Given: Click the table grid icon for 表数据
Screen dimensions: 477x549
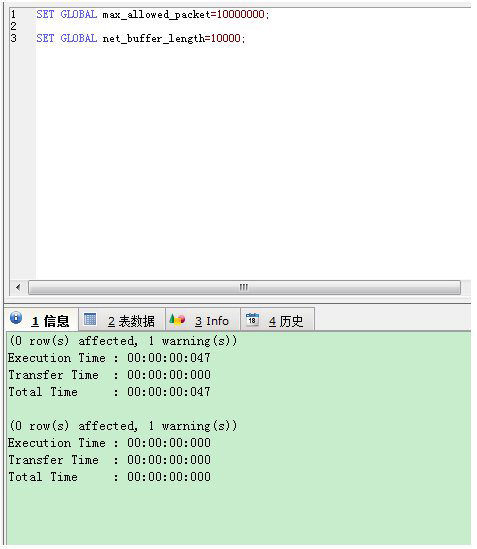Looking at the screenshot, I should [x=90, y=319].
